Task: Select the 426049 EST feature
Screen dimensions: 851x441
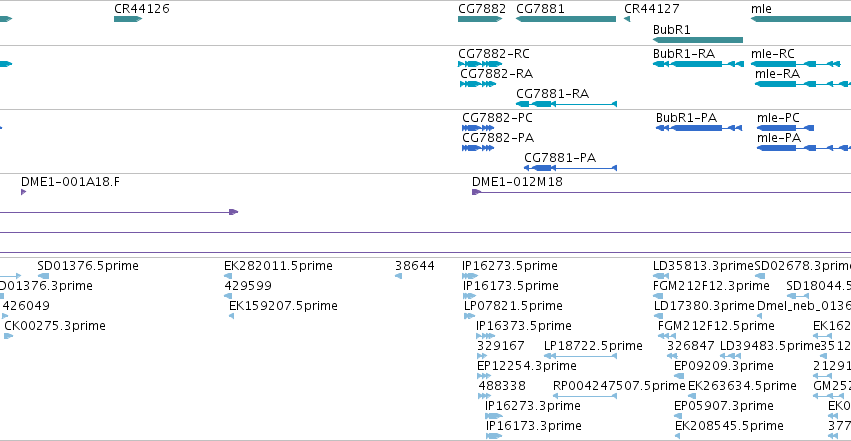Action: click(x=5, y=316)
